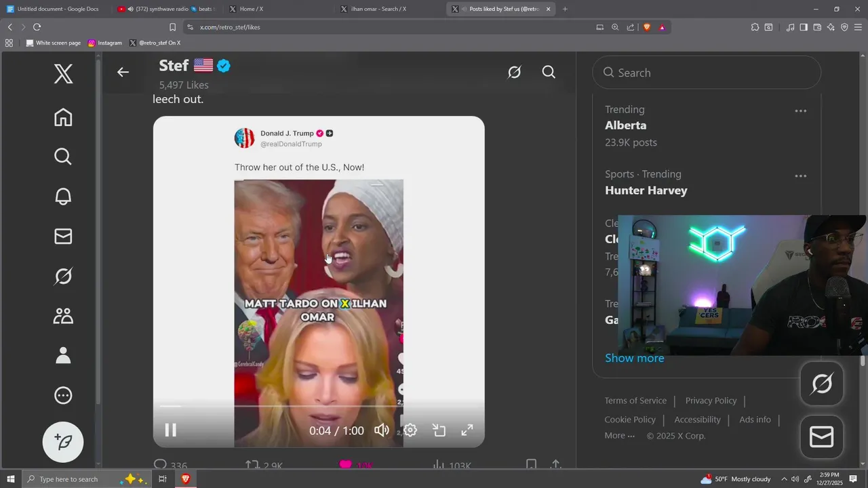Open Brave Shields lion icon
868x488 pixels.
[x=646, y=27]
